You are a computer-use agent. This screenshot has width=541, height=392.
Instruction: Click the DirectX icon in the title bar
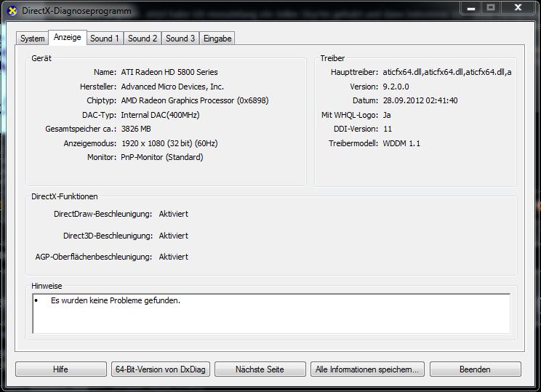coord(12,11)
